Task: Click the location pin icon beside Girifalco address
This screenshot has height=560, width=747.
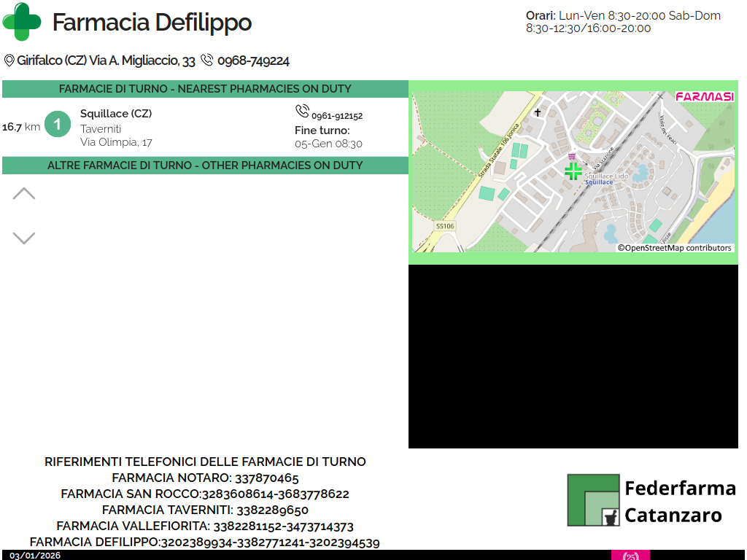Action: 9,61
